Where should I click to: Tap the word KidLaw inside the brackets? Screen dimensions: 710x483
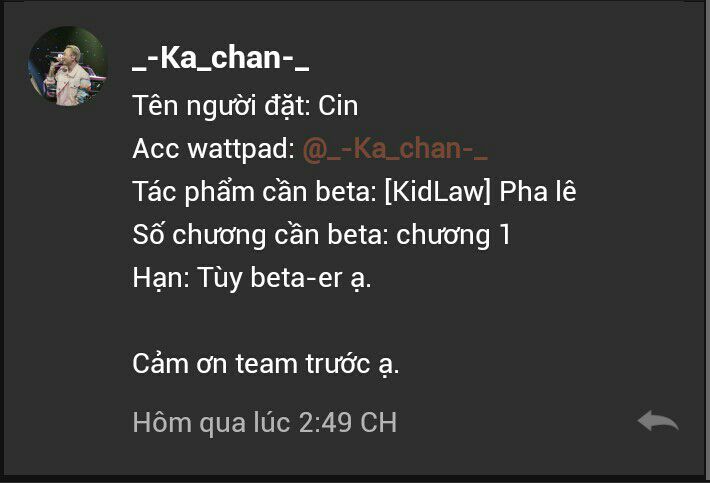click(437, 191)
